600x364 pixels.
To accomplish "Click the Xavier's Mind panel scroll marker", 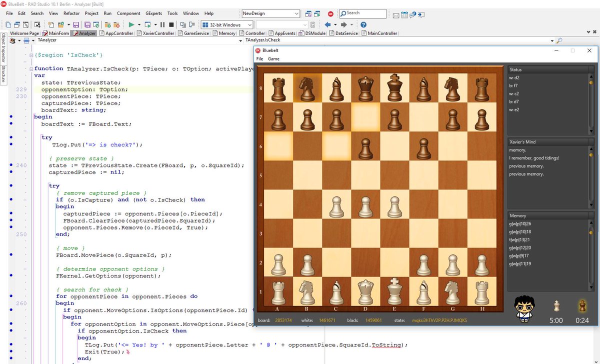I will tap(591, 155).
